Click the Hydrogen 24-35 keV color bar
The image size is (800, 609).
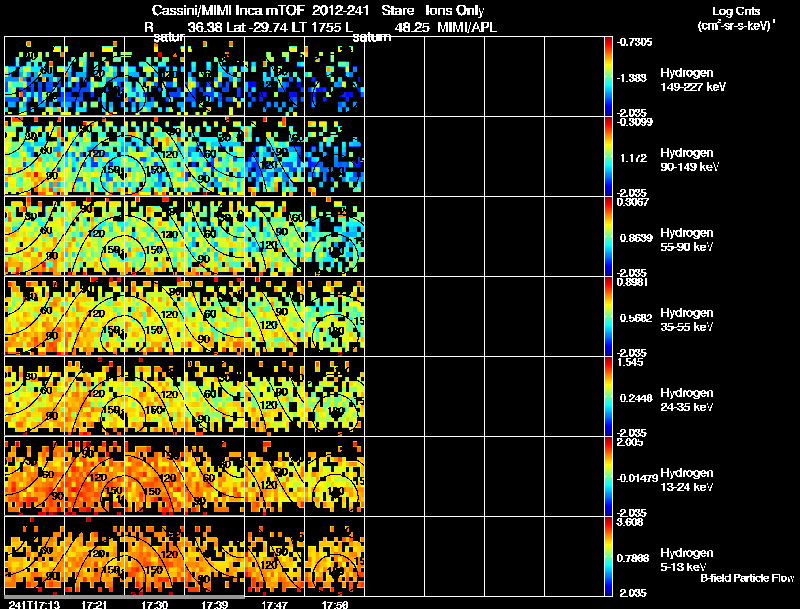tap(608, 396)
